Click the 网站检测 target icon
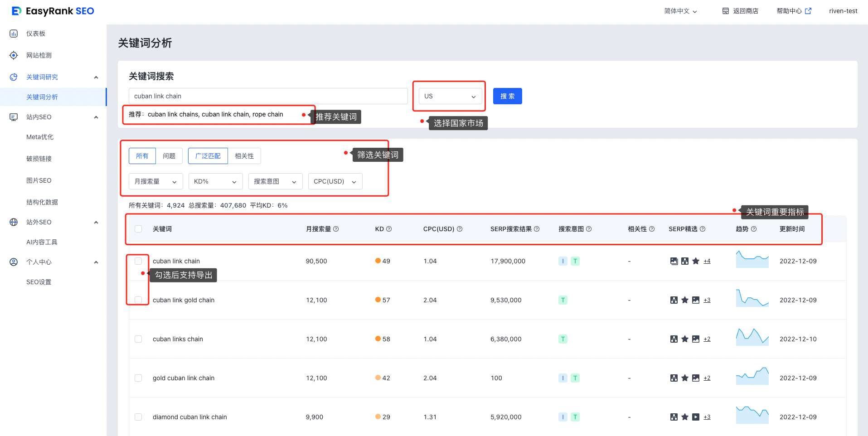 tap(14, 55)
